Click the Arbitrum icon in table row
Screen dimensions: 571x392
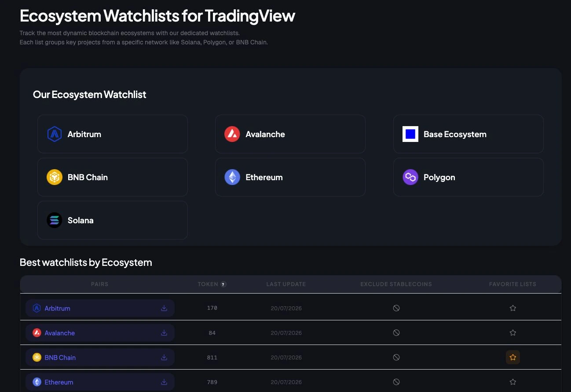coord(37,308)
